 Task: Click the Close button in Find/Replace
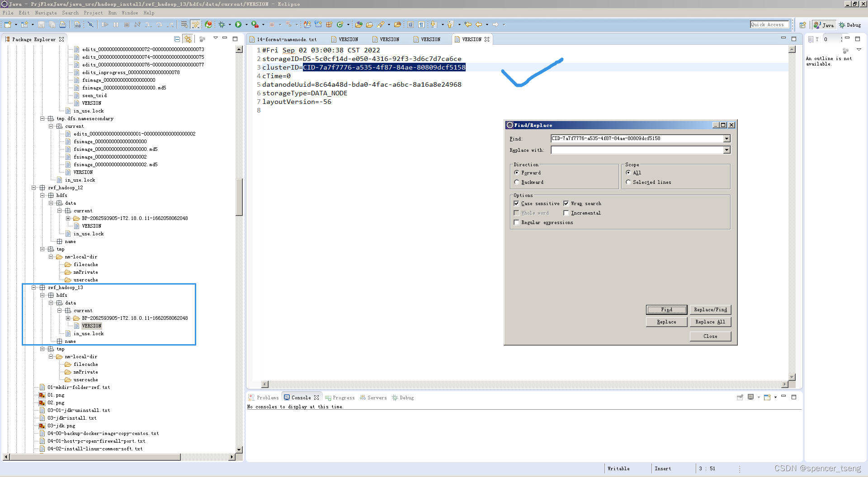(x=710, y=336)
